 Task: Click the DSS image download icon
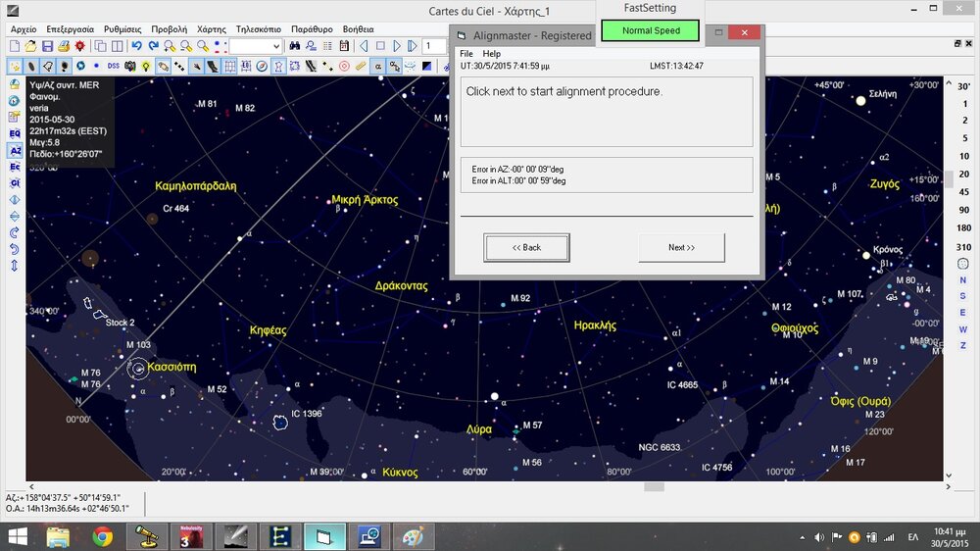(x=114, y=66)
